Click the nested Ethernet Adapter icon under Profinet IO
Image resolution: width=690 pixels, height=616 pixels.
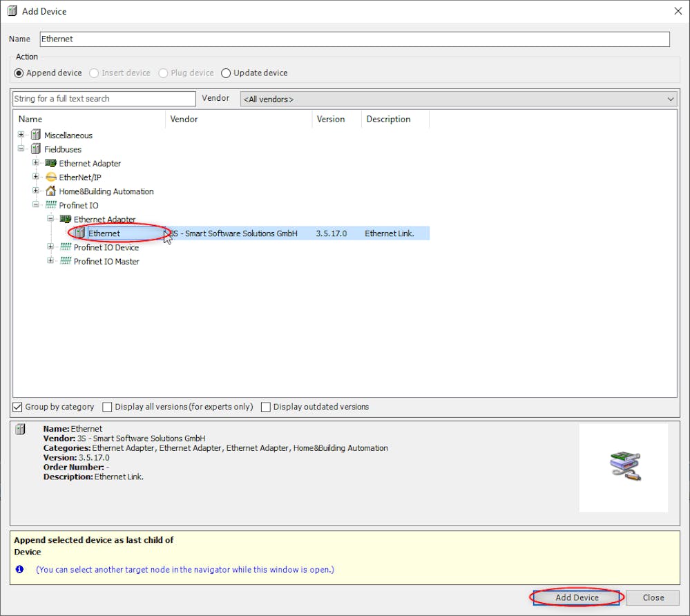click(66, 219)
